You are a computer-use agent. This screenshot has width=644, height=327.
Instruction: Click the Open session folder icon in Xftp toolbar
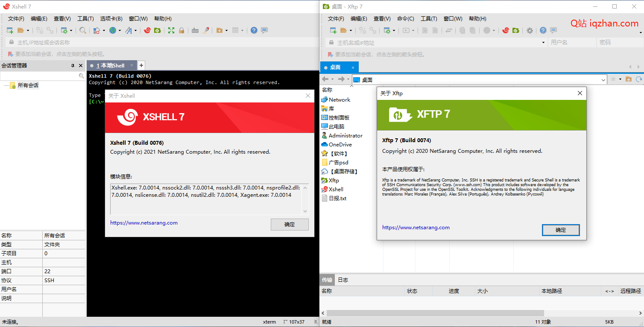[x=344, y=30]
